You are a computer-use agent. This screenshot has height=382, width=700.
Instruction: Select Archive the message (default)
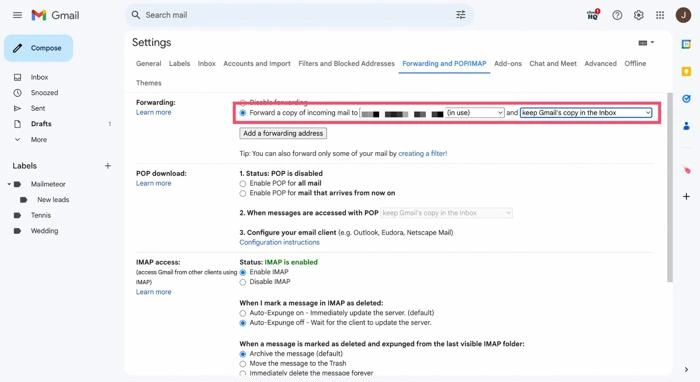click(x=243, y=354)
